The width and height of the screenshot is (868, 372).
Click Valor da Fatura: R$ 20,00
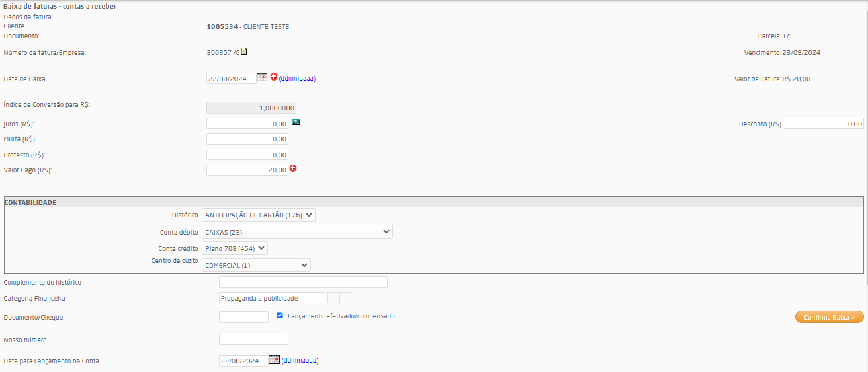pyautogui.click(x=772, y=79)
